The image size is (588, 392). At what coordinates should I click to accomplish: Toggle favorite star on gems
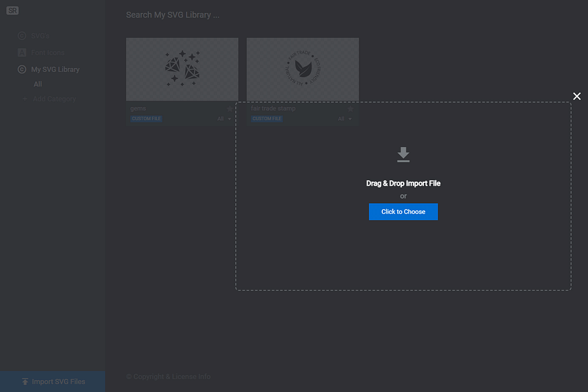[x=229, y=108]
